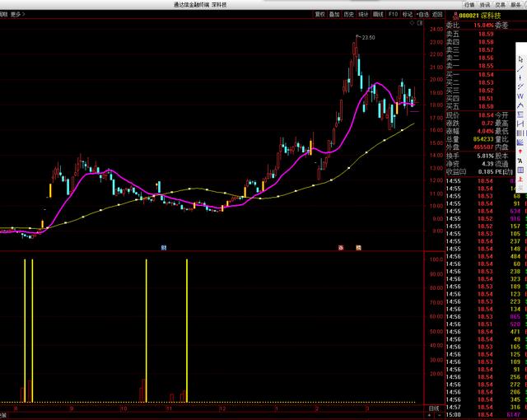
Task: Open the 交易 trading menu
Action: 500,5
